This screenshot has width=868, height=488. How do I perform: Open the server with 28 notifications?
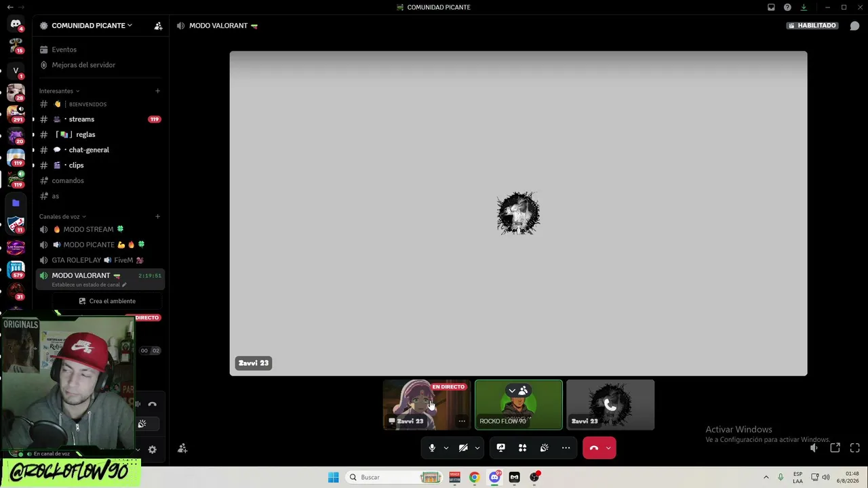pos(16,91)
